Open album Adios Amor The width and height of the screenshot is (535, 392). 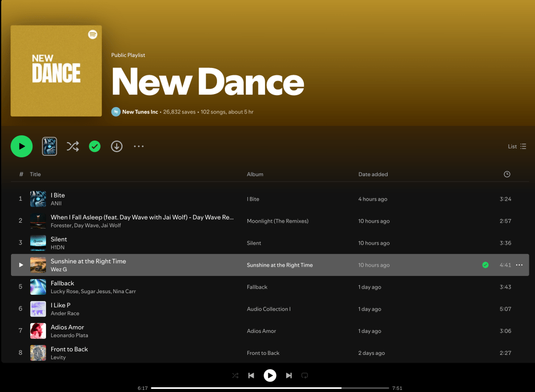261,331
